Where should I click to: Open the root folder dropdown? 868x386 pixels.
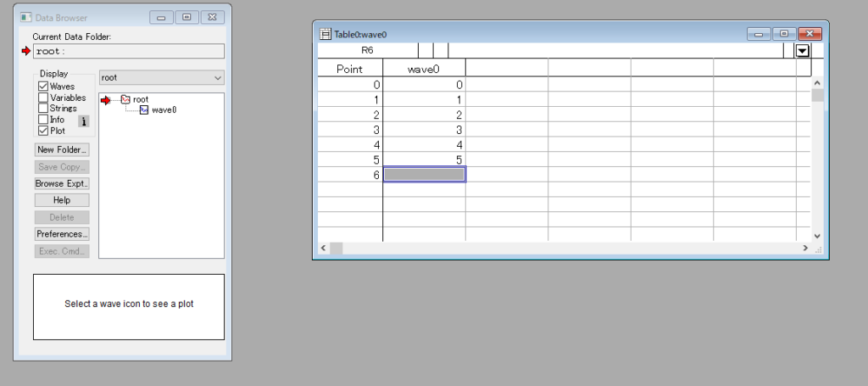coord(161,77)
